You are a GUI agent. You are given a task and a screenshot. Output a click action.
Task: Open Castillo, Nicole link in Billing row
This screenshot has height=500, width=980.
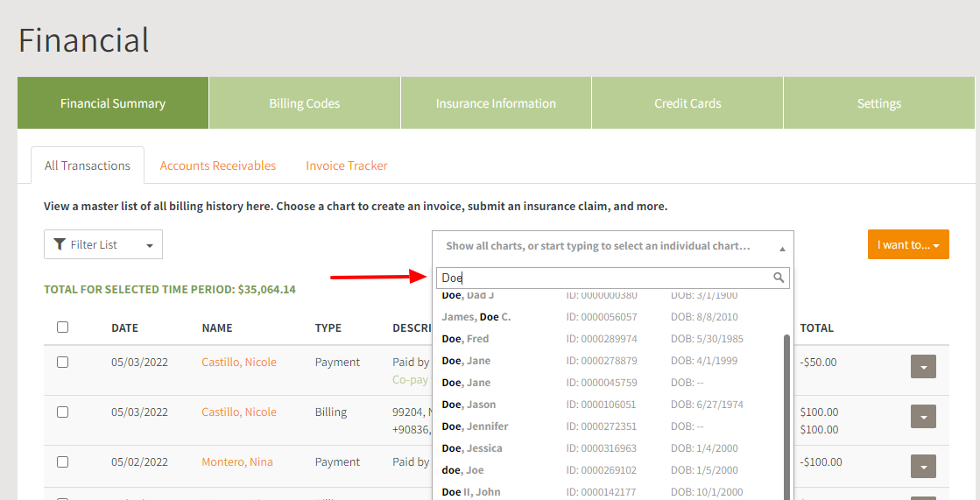(239, 412)
